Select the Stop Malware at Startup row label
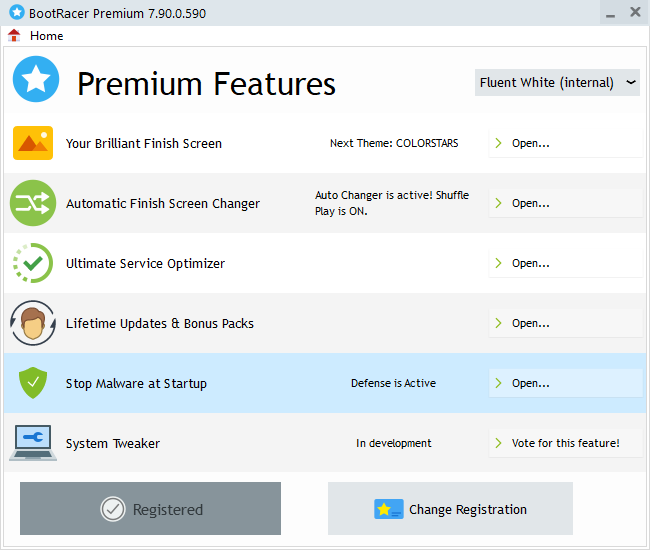 136,383
